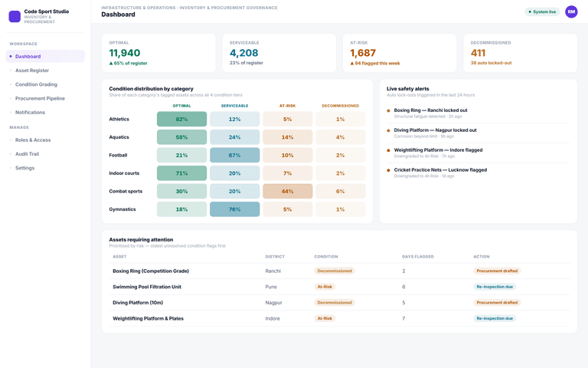The image size is (588, 368).
Task: Open Dashboard in the sidebar
Action: pos(45,56)
